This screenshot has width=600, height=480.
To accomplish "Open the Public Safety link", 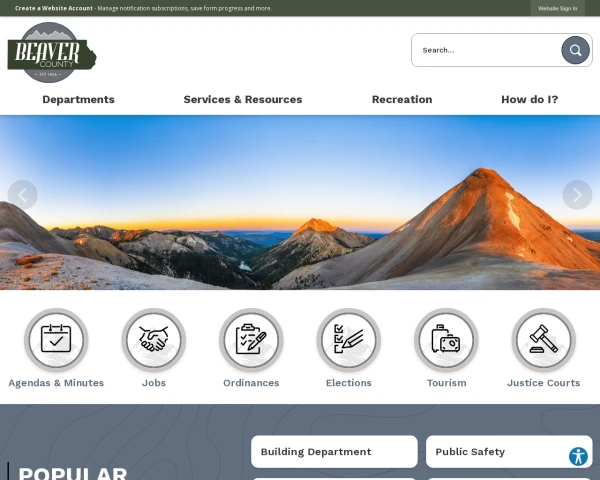I will [509, 451].
